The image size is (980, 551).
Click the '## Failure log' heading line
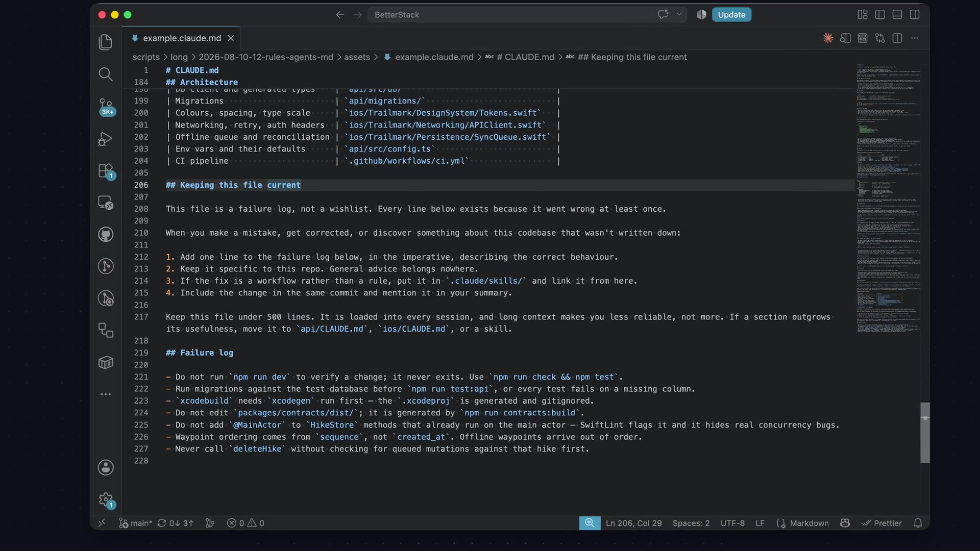tap(200, 353)
